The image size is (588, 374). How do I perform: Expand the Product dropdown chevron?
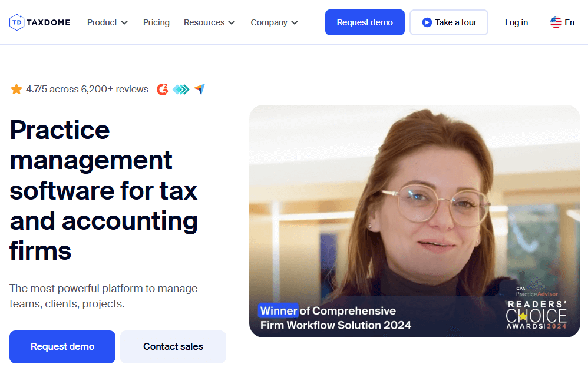pos(124,22)
